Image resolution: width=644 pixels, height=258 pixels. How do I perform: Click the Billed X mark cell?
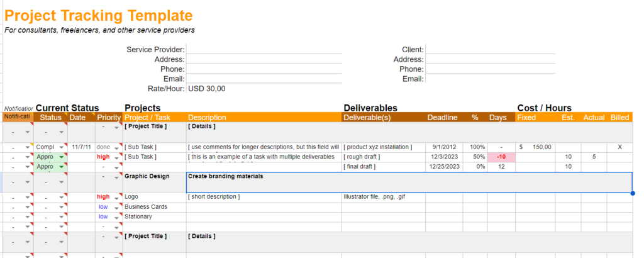[x=619, y=147]
